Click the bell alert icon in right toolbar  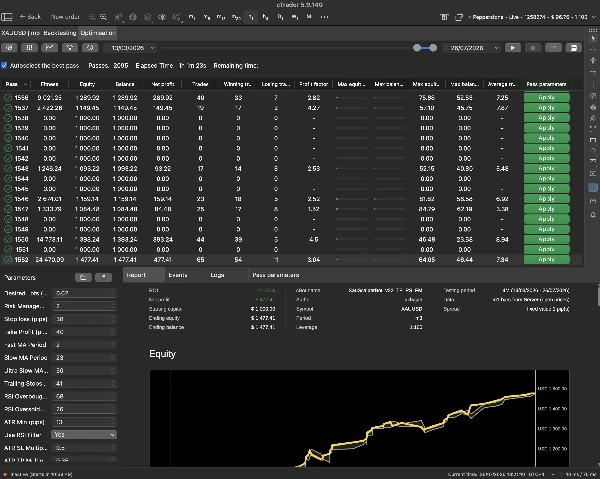coord(593,215)
